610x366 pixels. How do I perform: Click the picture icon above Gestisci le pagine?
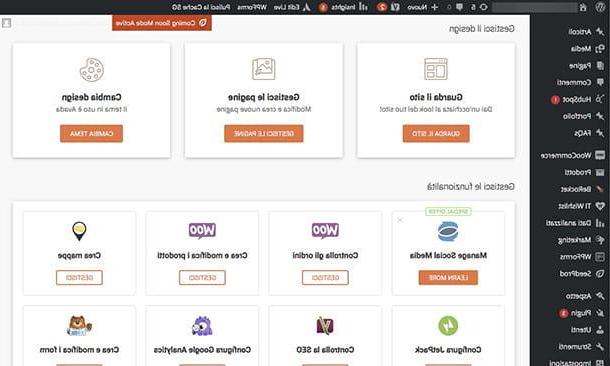[264, 69]
